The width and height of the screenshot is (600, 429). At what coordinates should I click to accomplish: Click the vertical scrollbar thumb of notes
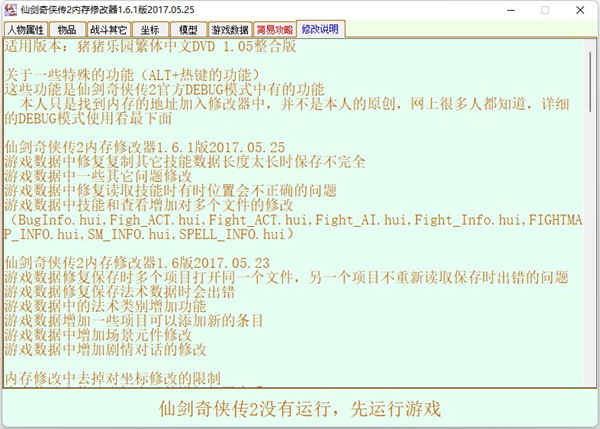590,82
